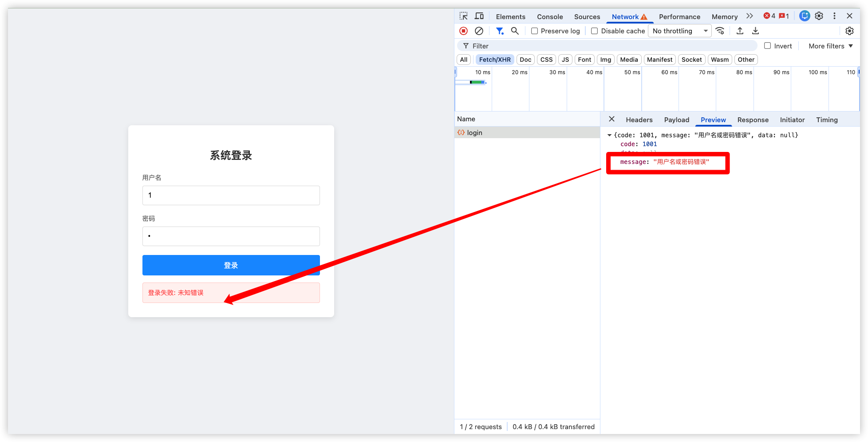Filter requests by Wasm type
This screenshot has height=442, width=868.
[720, 60]
